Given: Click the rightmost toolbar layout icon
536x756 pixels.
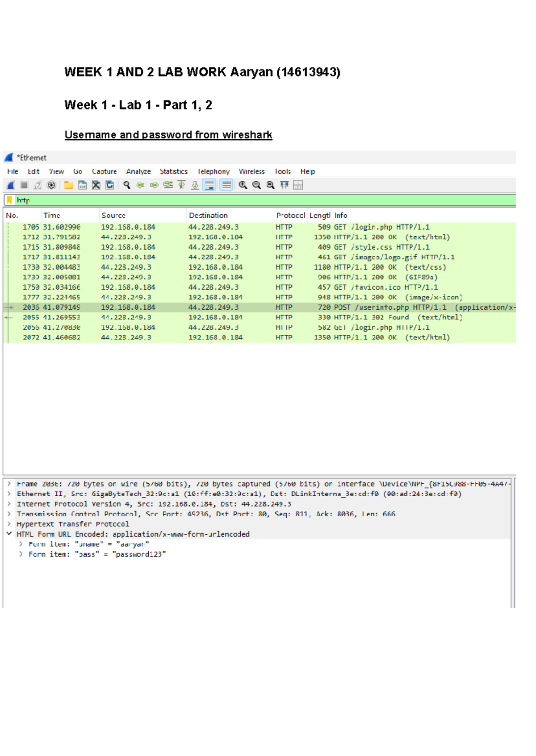Looking at the screenshot, I should (298, 185).
